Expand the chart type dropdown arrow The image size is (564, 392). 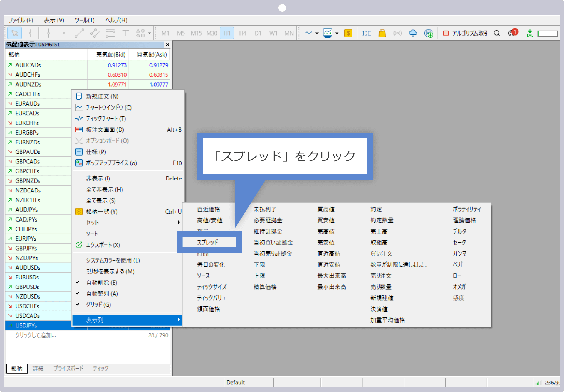(x=317, y=33)
